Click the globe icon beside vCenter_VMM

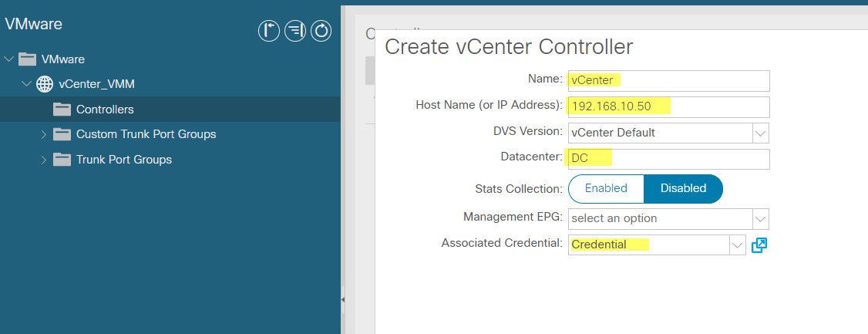[45, 84]
